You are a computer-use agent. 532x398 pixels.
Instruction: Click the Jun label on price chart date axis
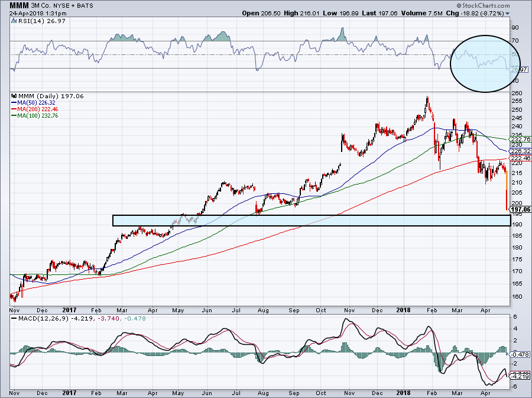(207, 310)
